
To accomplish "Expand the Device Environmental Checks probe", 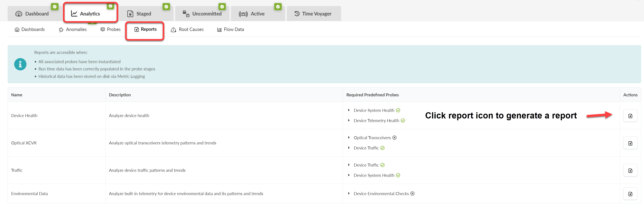I will pyautogui.click(x=349, y=194).
